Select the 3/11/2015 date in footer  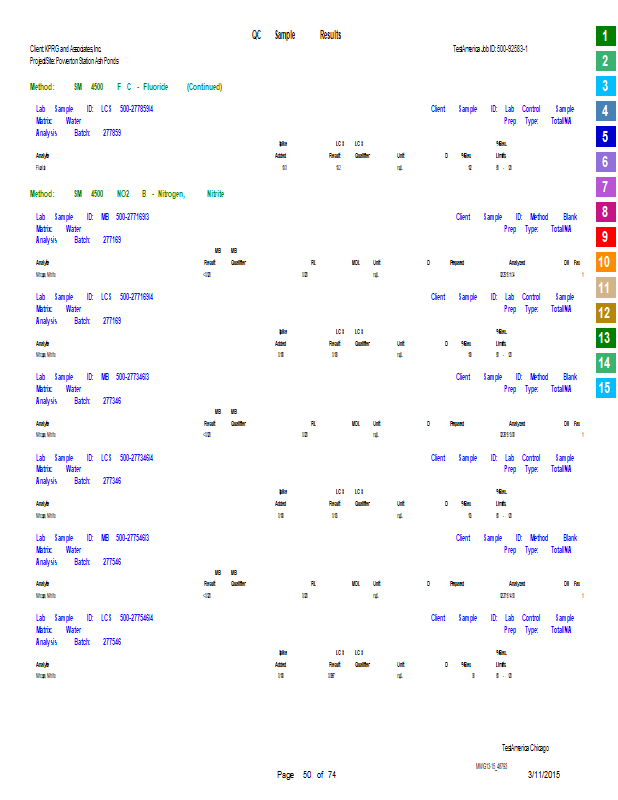(x=545, y=775)
